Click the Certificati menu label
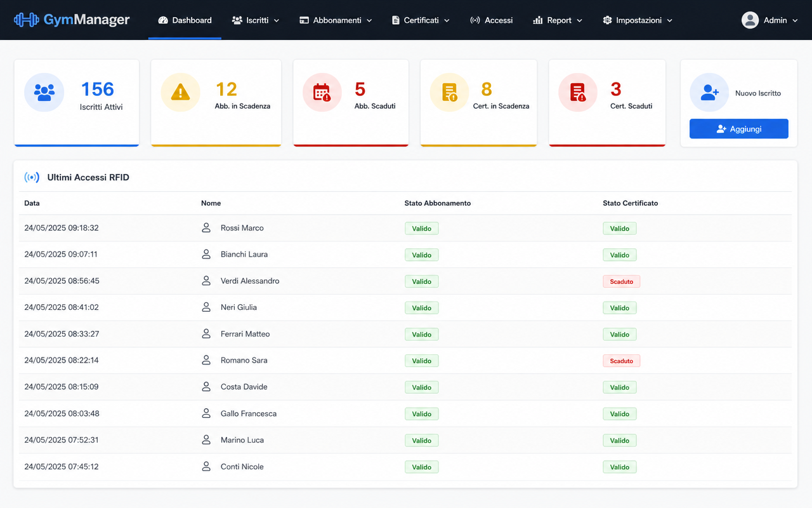 tap(421, 20)
